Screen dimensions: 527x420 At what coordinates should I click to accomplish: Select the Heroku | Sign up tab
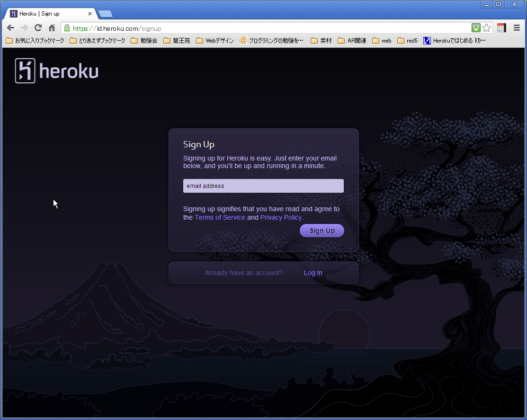50,14
